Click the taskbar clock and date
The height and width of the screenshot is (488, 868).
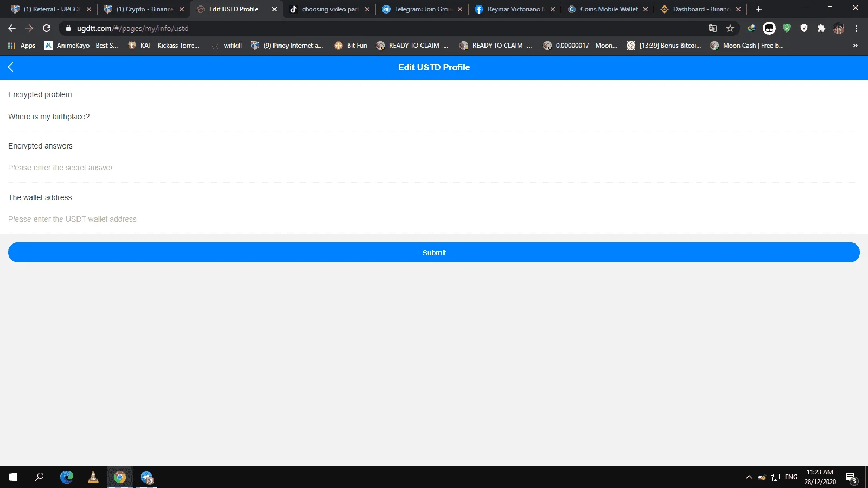[820, 477]
